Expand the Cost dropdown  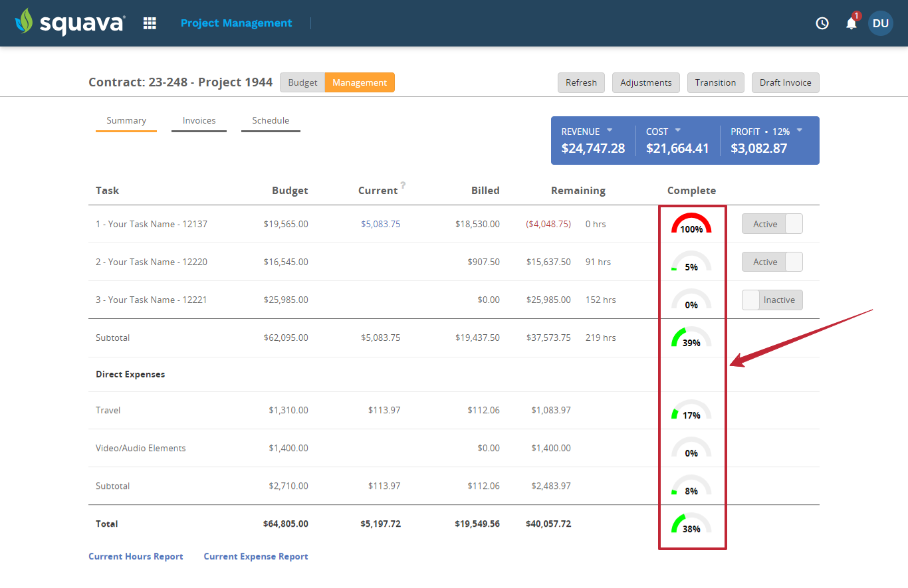[677, 131]
